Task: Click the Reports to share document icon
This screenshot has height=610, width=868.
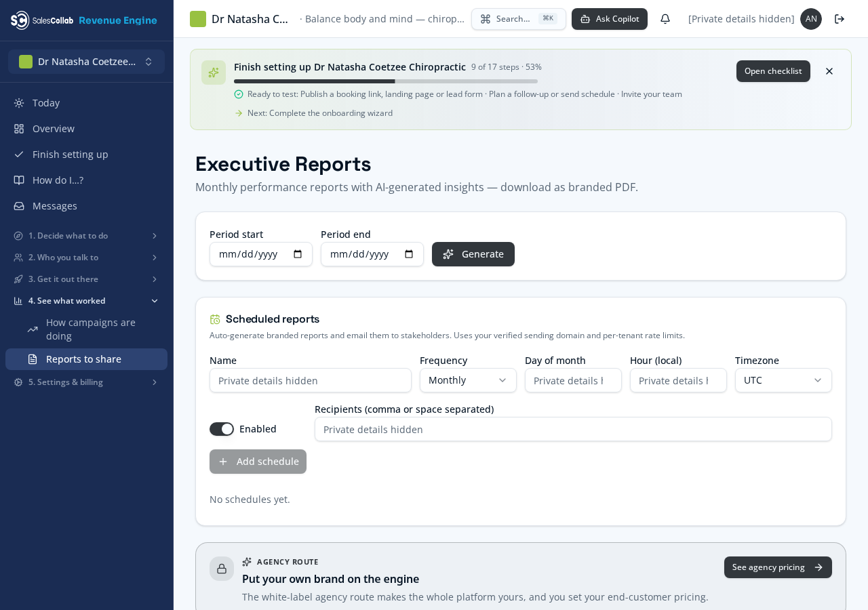Action: [33, 359]
